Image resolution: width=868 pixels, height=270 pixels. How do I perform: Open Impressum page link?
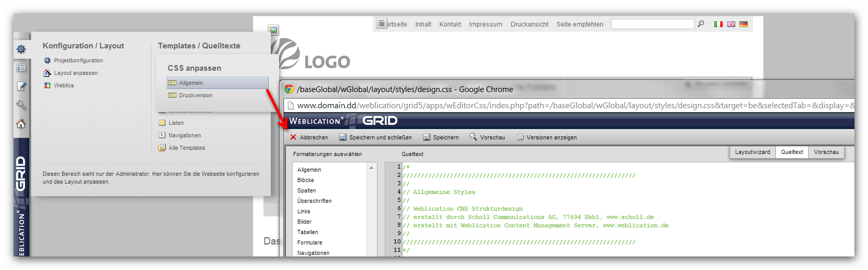point(486,24)
